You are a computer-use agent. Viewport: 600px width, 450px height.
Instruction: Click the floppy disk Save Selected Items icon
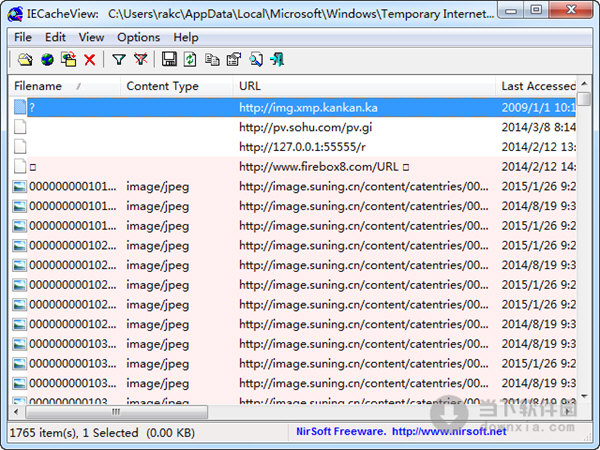pyautogui.click(x=169, y=60)
